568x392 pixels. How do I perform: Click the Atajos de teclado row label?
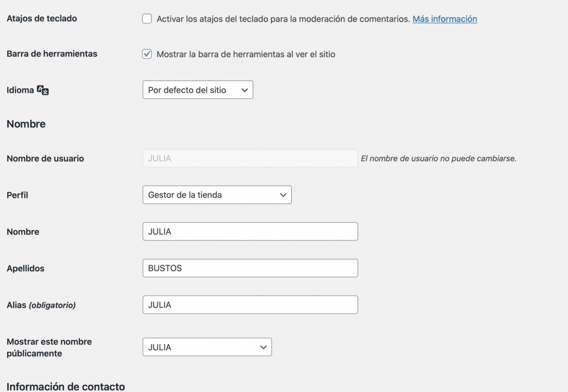pos(42,19)
